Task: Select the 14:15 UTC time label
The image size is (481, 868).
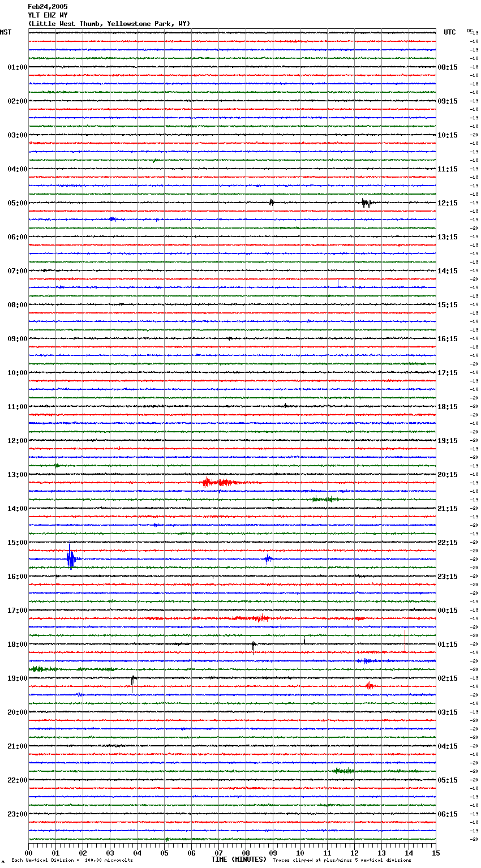Action: point(448,271)
